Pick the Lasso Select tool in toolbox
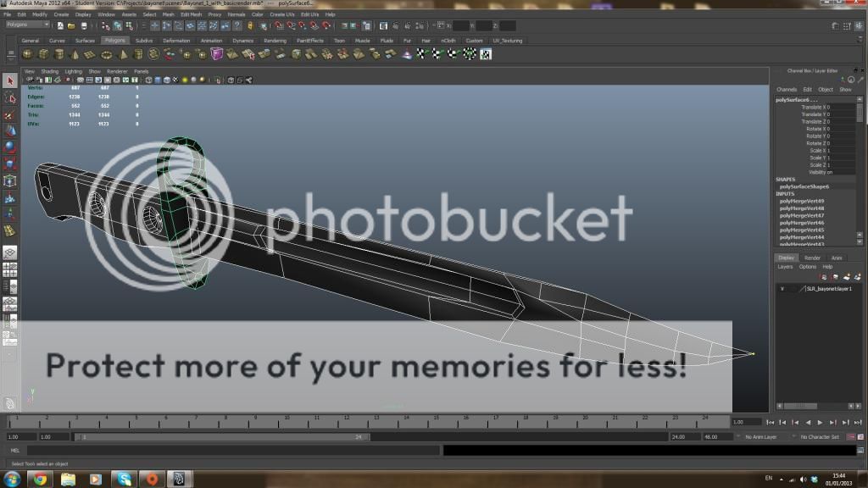Viewport: 868px width, 488px height. coord(9,98)
